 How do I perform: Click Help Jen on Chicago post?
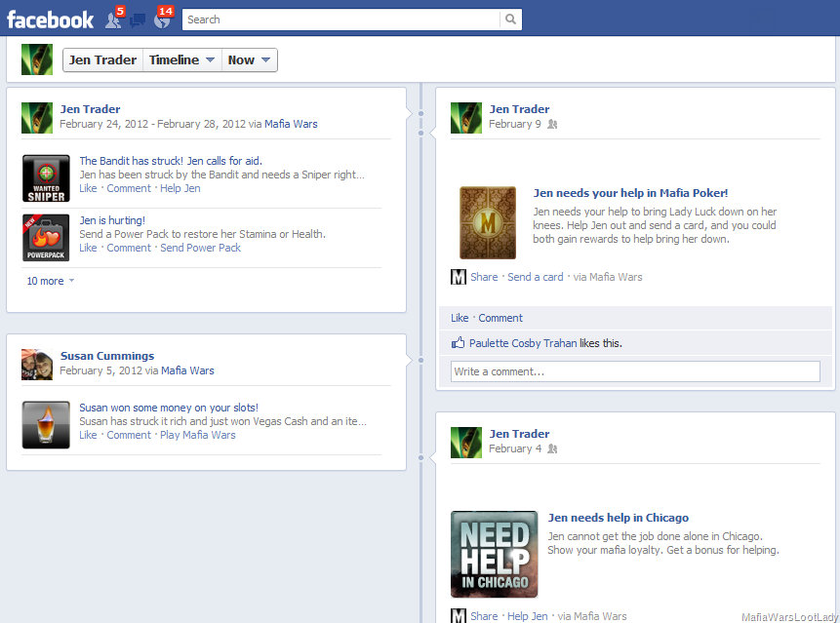[x=527, y=616]
